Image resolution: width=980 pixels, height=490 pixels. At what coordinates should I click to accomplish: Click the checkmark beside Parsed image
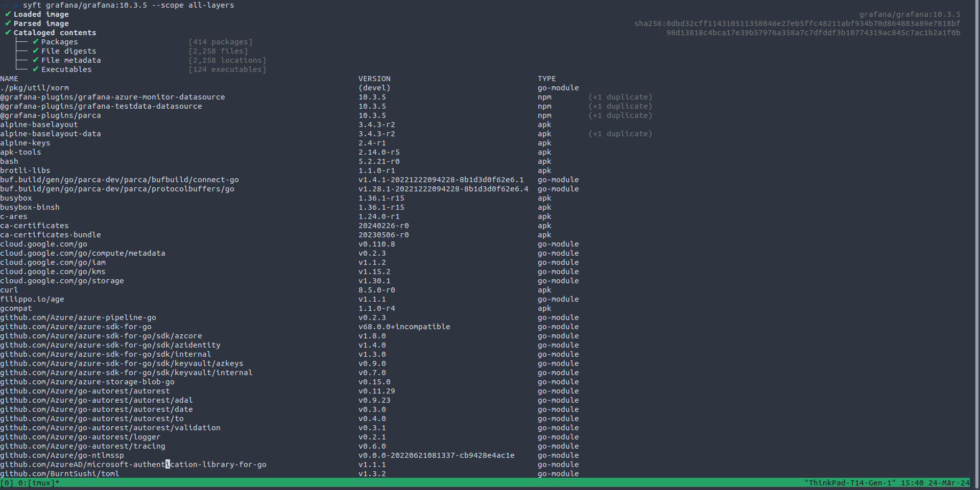pyautogui.click(x=8, y=23)
